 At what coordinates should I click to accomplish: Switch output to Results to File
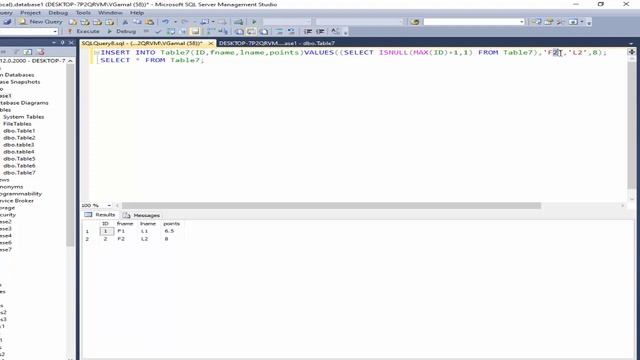click(264, 31)
